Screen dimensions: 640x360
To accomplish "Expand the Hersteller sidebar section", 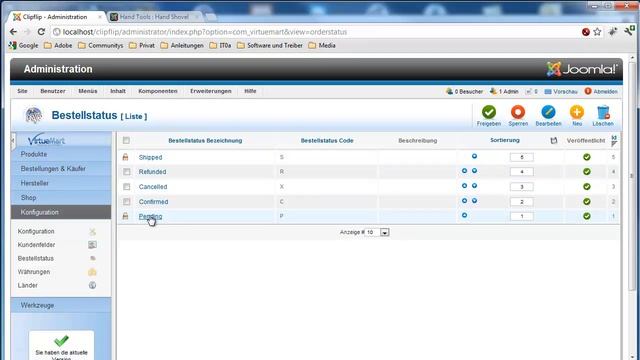I will 61,183.
